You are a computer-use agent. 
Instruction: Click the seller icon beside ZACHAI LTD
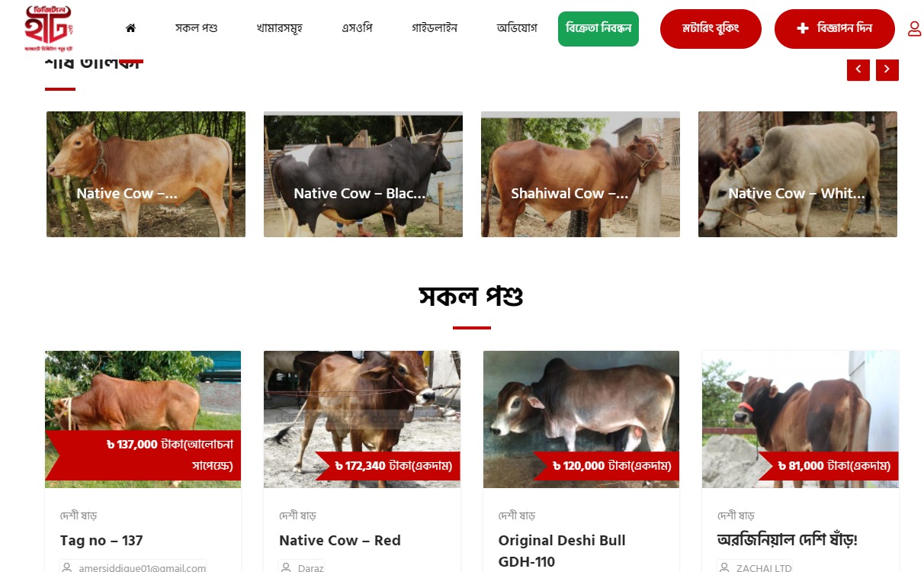(x=725, y=568)
